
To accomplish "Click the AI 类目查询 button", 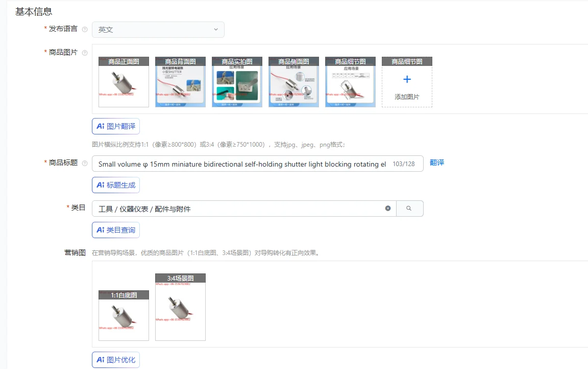I will point(116,230).
